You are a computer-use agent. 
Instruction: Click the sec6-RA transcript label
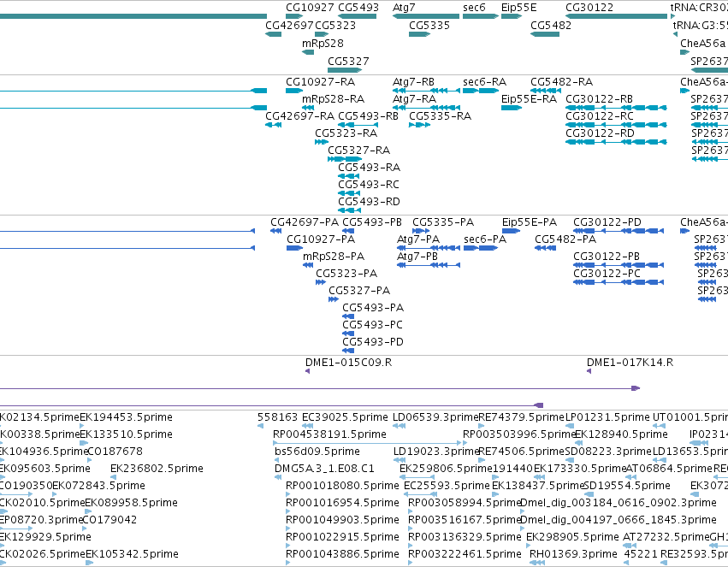point(484,82)
